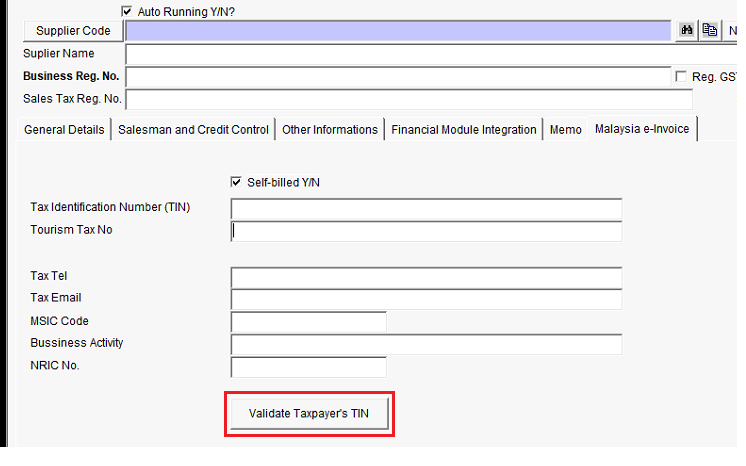
Task: Focus the Tax Email input box
Action: click(x=426, y=299)
